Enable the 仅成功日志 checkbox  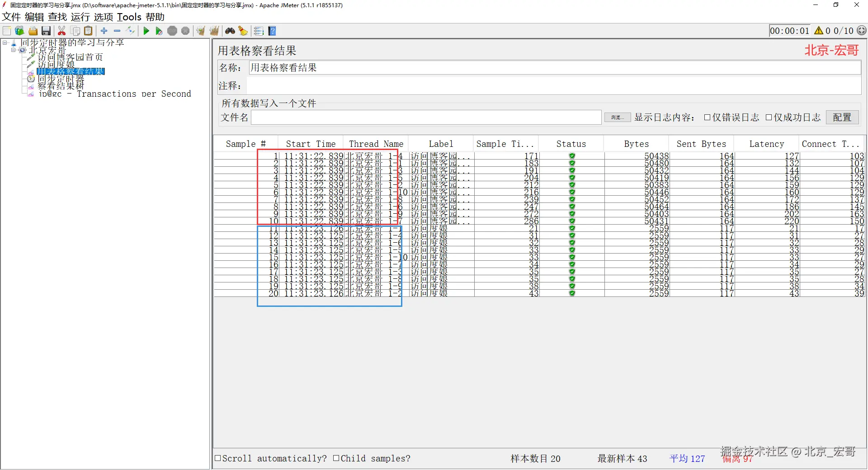tap(769, 117)
